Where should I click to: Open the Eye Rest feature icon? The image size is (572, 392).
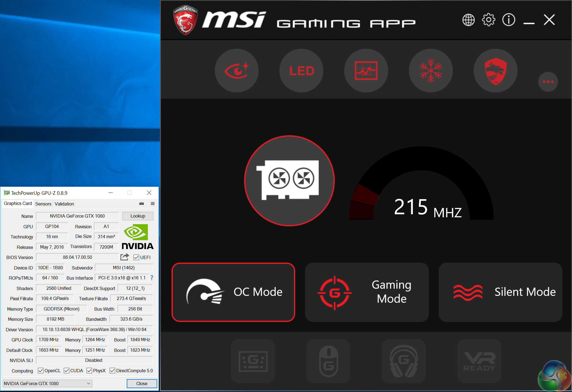[237, 71]
